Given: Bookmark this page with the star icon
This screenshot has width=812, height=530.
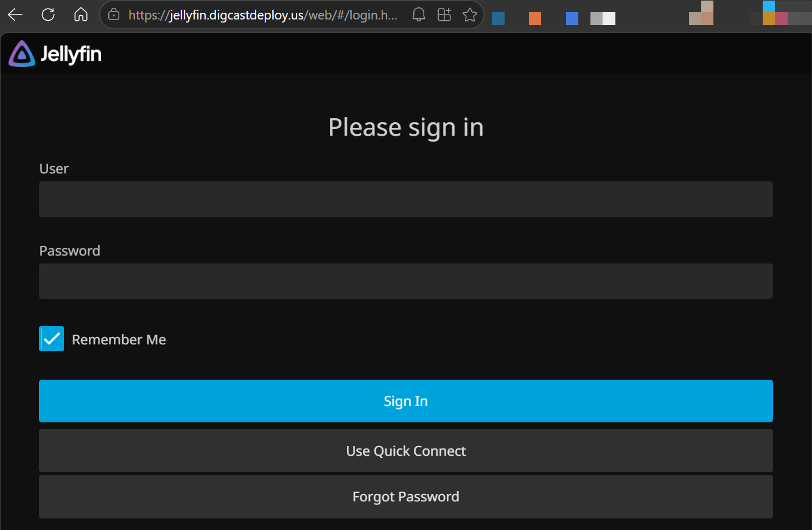Looking at the screenshot, I should tap(470, 15).
